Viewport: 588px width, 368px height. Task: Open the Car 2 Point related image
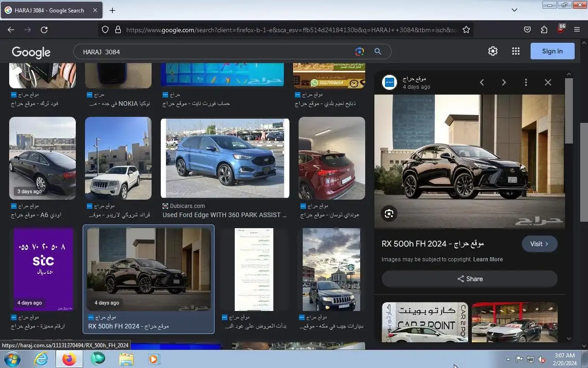coord(425,322)
